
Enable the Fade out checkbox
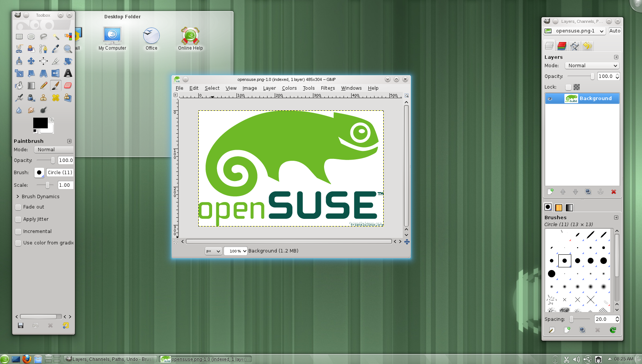point(18,207)
